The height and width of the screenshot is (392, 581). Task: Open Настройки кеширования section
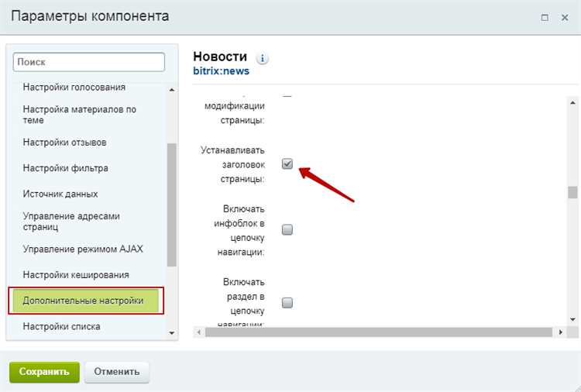pyautogui.click(x=76, y=275)
